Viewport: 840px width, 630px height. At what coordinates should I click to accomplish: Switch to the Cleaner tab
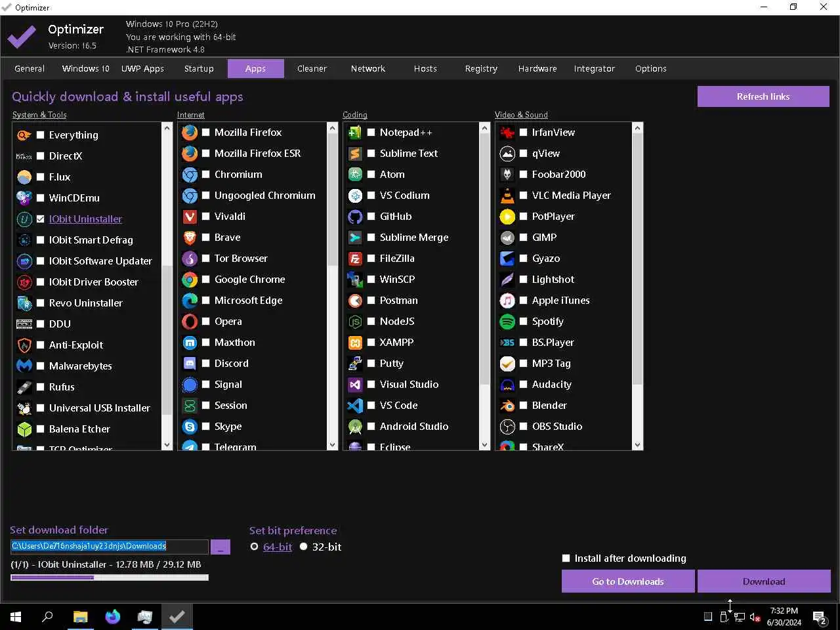(x=312, y=68)
